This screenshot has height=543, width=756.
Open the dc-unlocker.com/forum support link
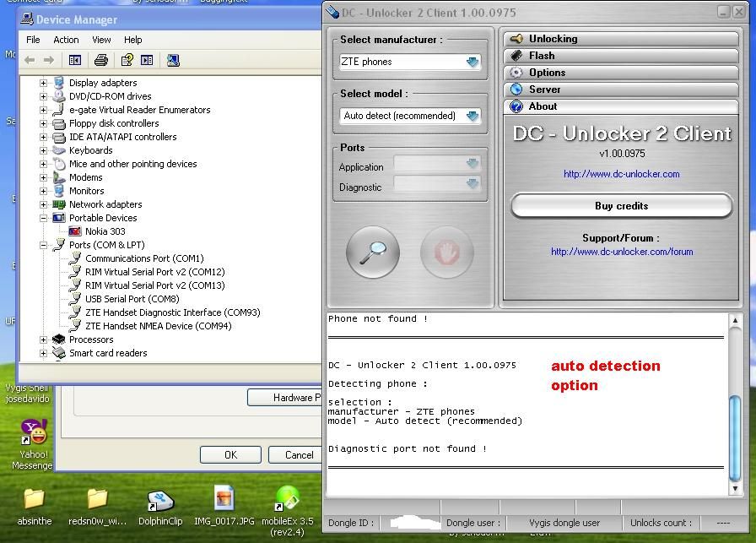622,252
